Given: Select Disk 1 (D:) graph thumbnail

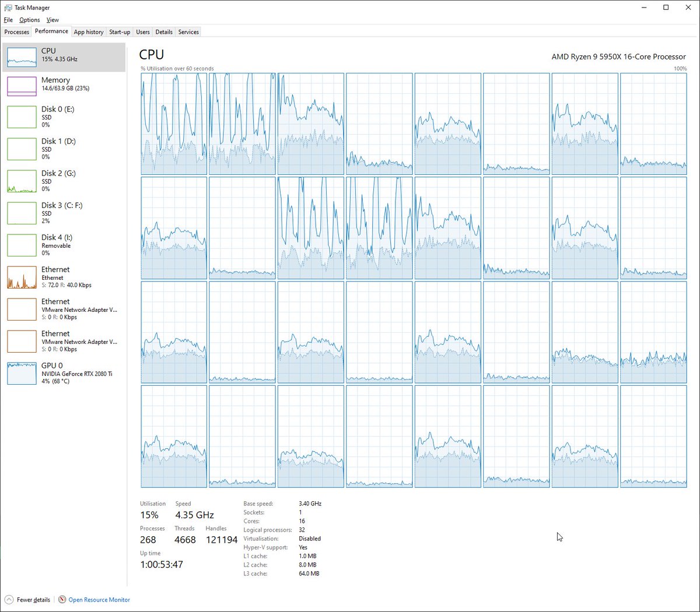Looking at the screenshot, I should point(22,149).
